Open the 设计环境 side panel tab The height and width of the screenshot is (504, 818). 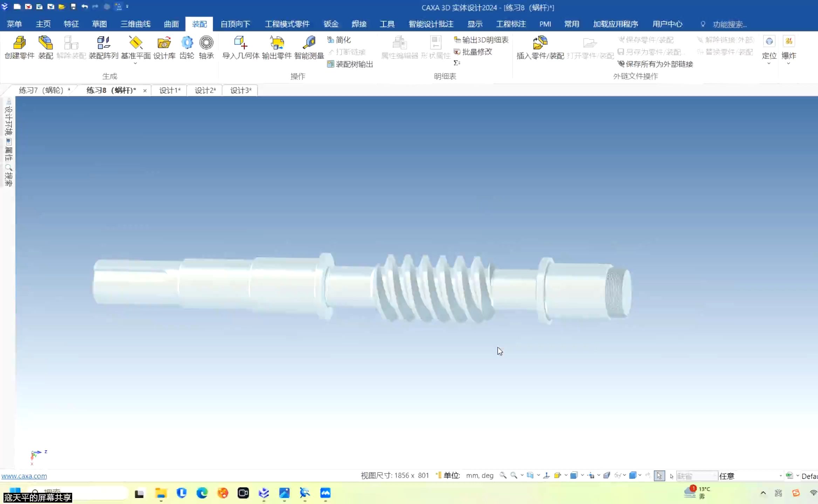pyautogui.click(x=8, y=119)
